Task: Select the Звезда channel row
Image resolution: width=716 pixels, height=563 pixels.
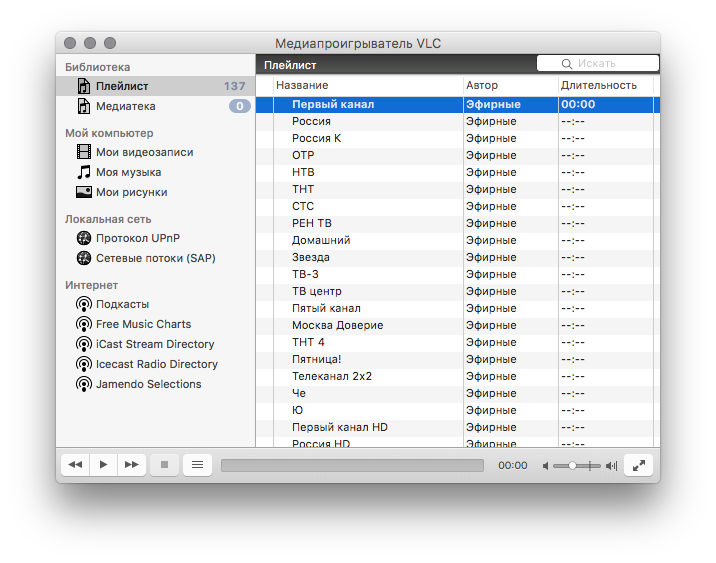Action: 458,258
